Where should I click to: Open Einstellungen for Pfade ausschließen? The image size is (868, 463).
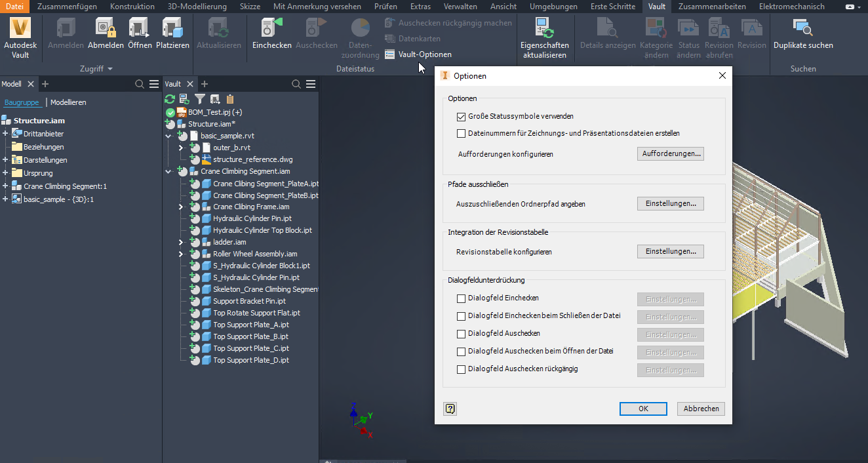point(671,204)
